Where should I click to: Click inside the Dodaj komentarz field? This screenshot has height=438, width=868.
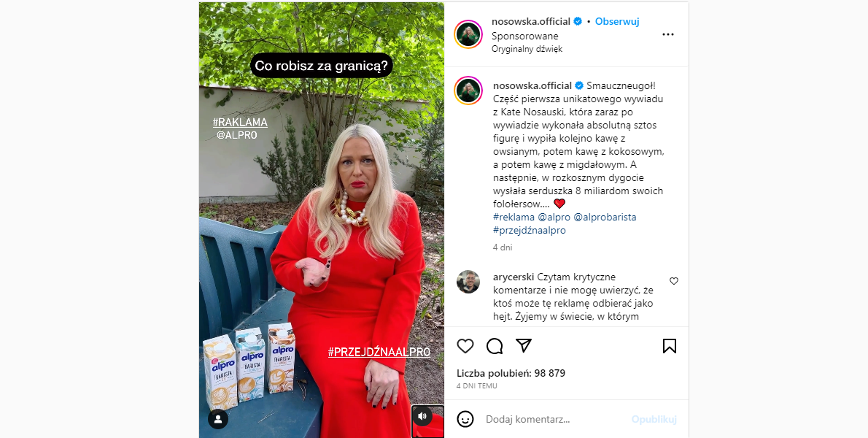click(555, 419)
